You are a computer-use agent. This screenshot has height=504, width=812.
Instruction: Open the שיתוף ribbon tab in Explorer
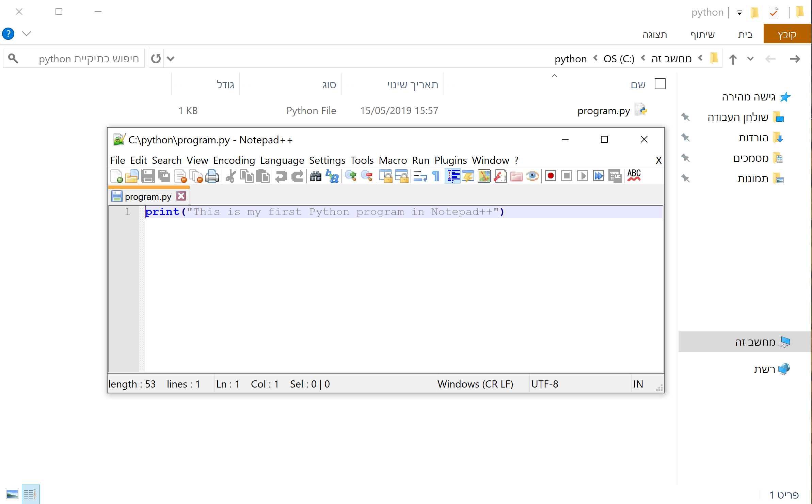pos(703,34)
